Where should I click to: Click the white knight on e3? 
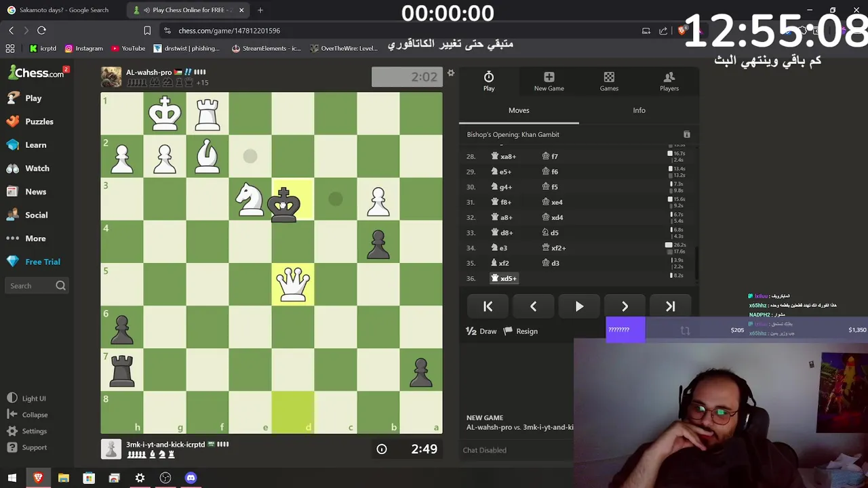pyautogui.click(x=250, y=199)
